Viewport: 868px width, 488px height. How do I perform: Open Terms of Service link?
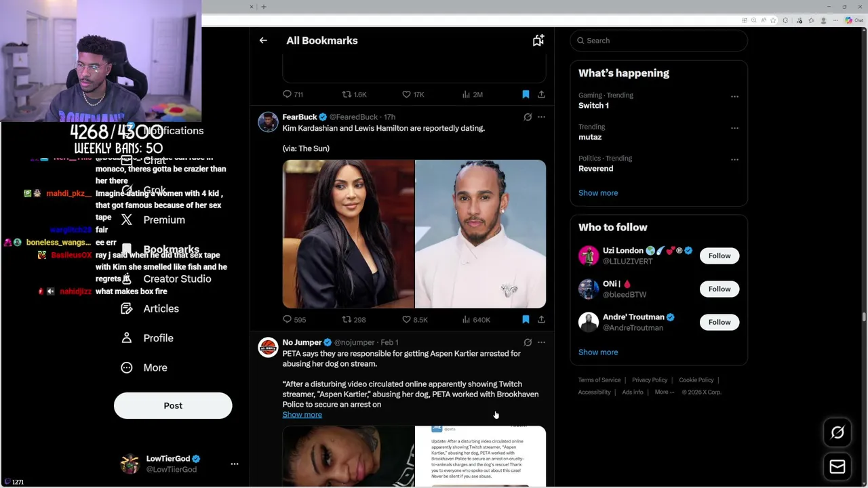pos(599,380)
